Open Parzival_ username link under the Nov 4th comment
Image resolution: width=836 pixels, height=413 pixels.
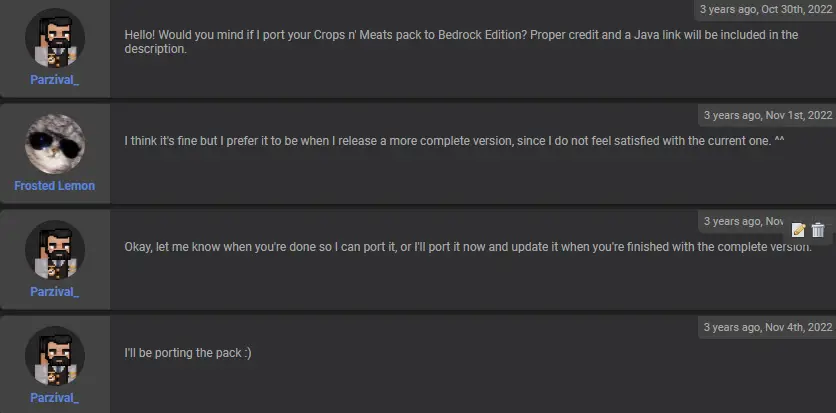[55, 398]
